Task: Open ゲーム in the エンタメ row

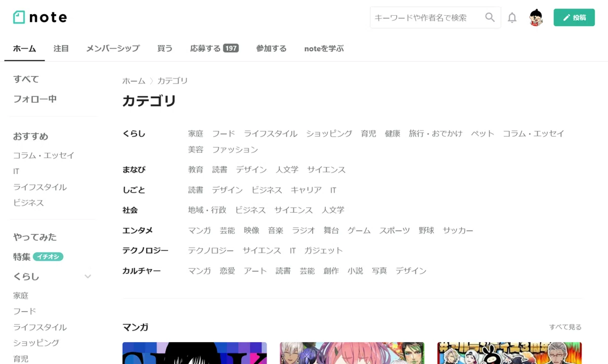Action: tap(359, 230)
